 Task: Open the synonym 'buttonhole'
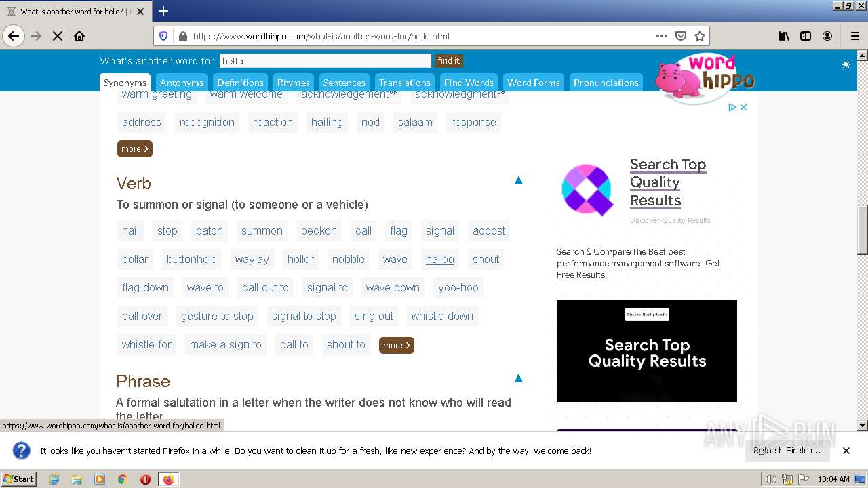pos(192,259)
